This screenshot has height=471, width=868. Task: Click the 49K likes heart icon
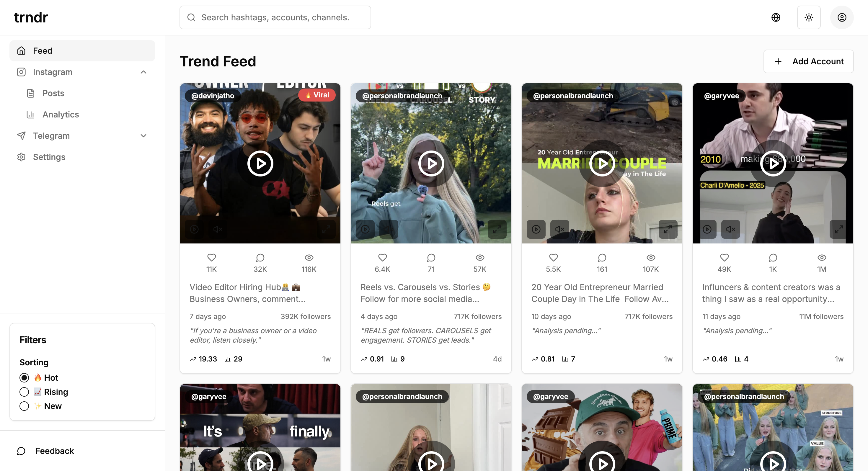pos(724,257)
